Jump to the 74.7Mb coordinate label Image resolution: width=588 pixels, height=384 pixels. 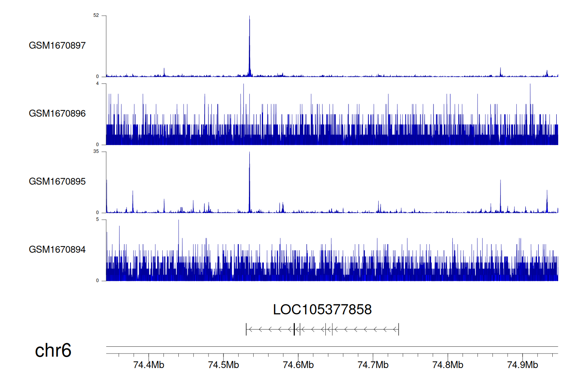(x=373, y=365)
